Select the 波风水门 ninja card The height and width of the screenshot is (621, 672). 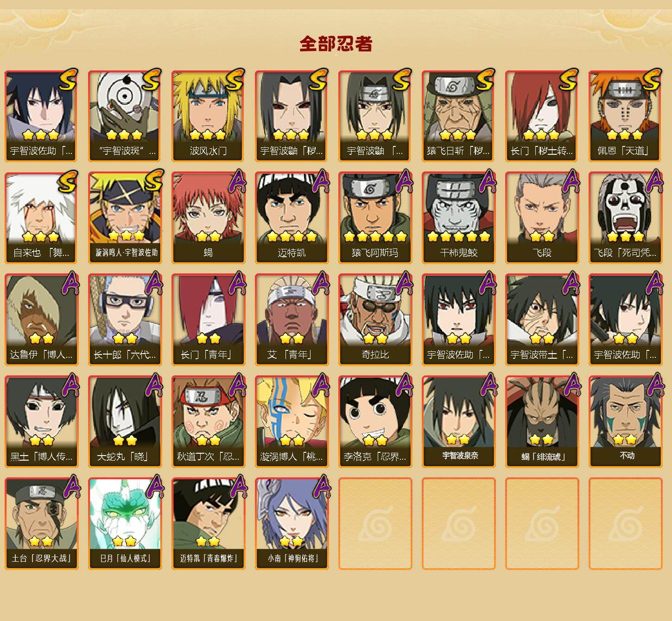(208, 116)
